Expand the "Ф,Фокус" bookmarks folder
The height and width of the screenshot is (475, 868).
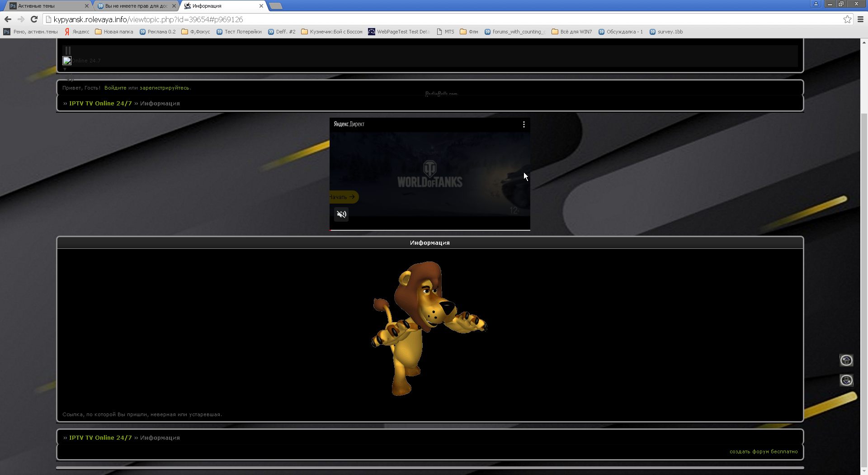coord(196,32)
